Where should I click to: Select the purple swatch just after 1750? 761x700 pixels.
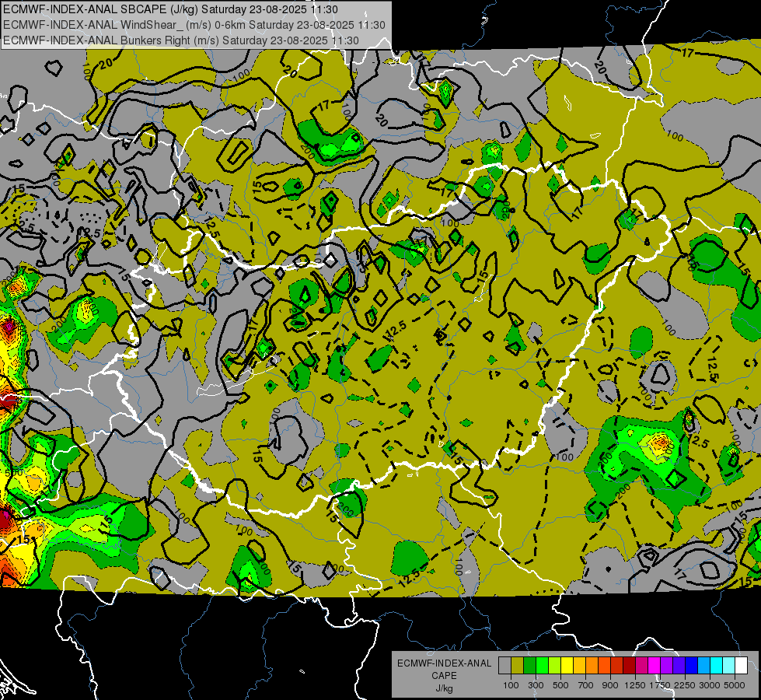667,666
